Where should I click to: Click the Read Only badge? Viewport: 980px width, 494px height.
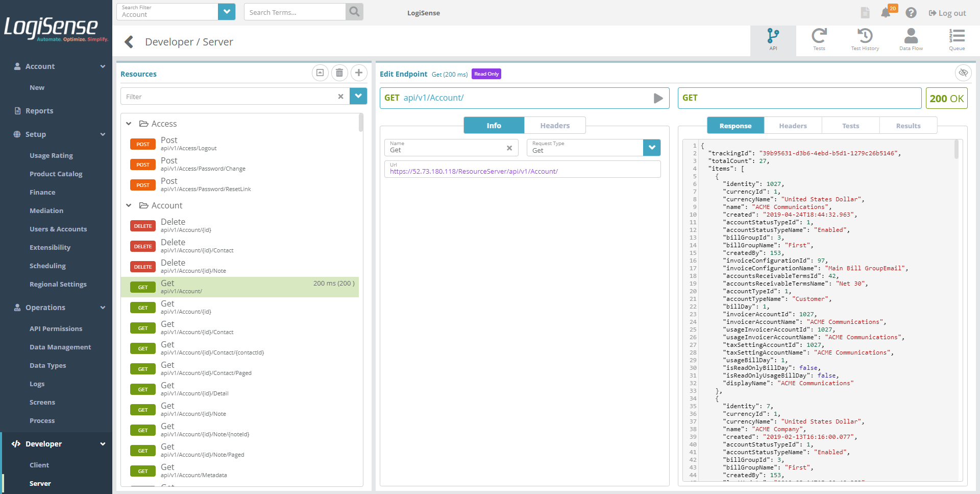pyautogui.click(x=486, y=74)
